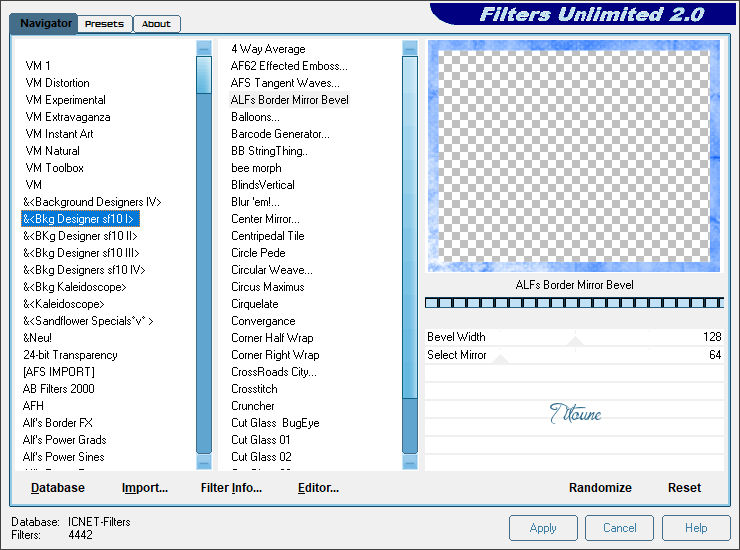Image resolution: width=740 pixels, height=550 pixels.
Task: Randomize the filter settings
Action: [x=600, y=488]
